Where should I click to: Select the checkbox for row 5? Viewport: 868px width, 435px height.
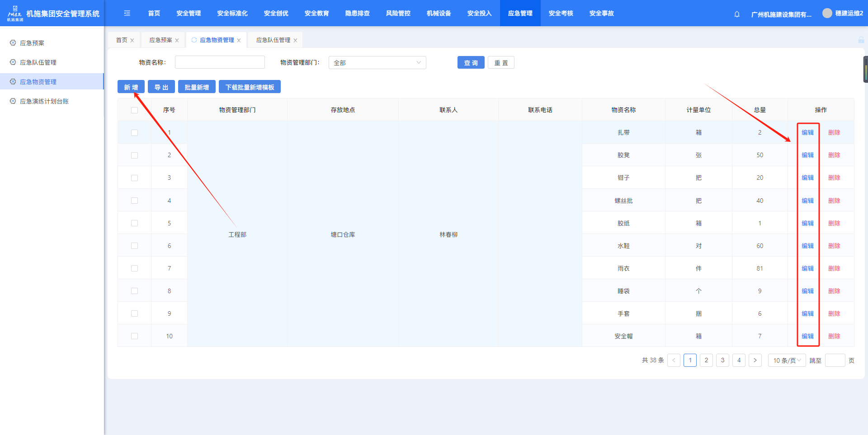(134, 223)
